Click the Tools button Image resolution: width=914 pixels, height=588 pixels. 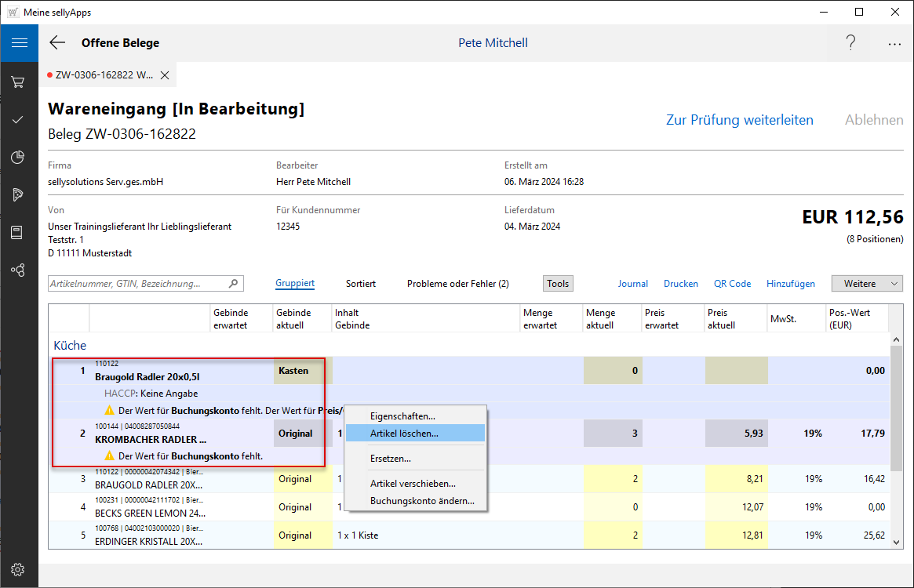click(x=558, y=284)
